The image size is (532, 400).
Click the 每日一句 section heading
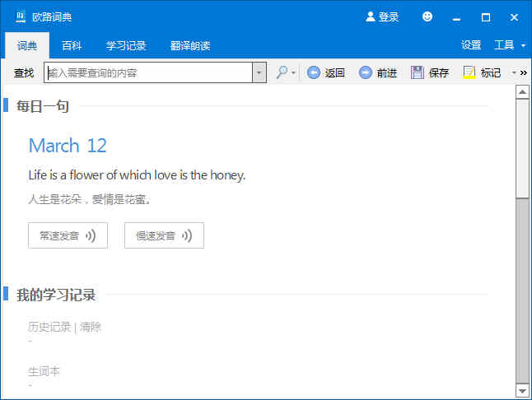pyautogui.click(x=43, y=106)
